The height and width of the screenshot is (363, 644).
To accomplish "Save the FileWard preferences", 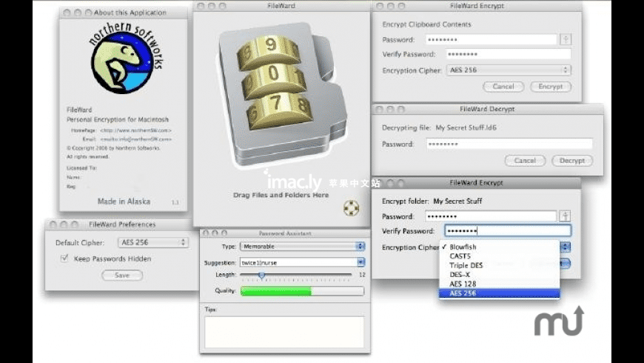I will pyautogui.click(x=122, y=276).
